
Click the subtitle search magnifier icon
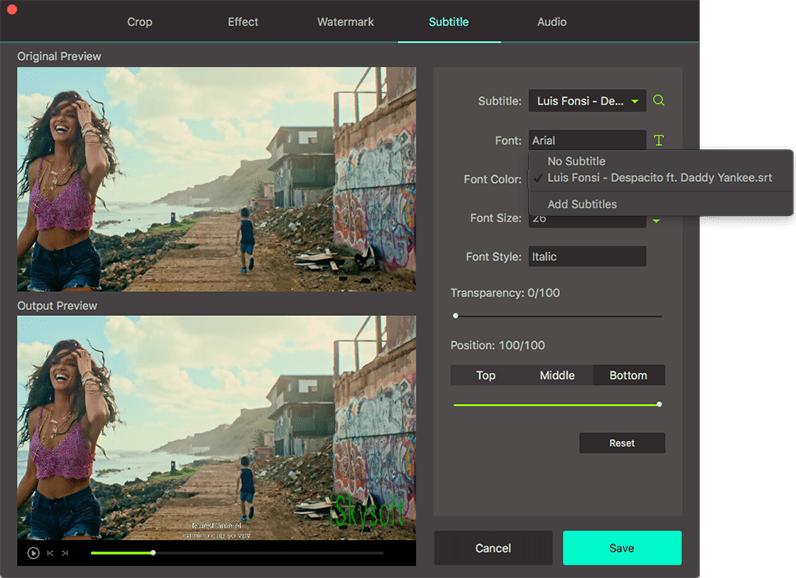pyautogui.click(x=658, y=101)
